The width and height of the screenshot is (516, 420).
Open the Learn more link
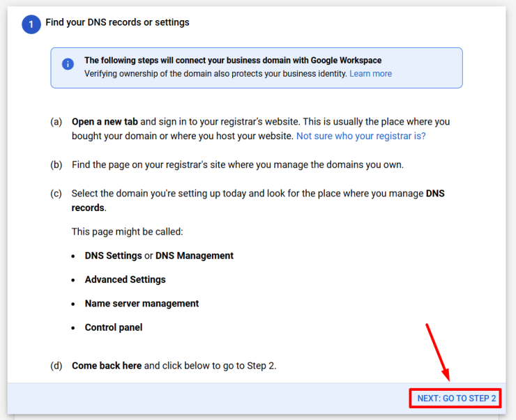click(x=370, y=74)
